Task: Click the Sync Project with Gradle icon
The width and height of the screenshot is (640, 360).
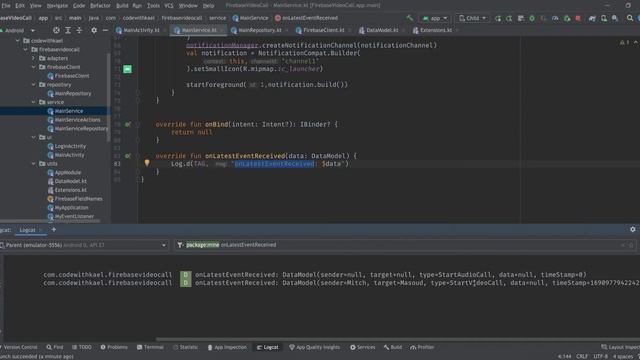Action: coord(592,18)
